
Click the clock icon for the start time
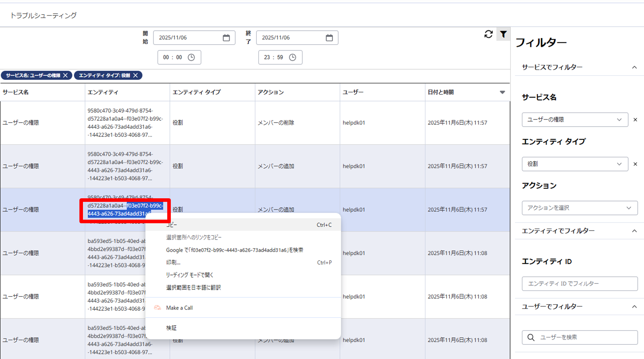[x=191, y=57]
